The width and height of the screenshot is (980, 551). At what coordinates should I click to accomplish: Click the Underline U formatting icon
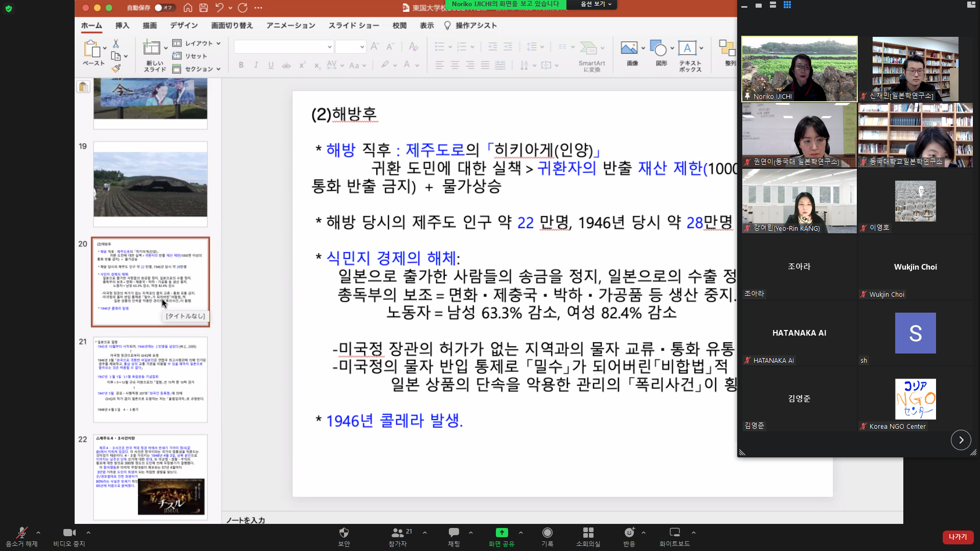271,65
